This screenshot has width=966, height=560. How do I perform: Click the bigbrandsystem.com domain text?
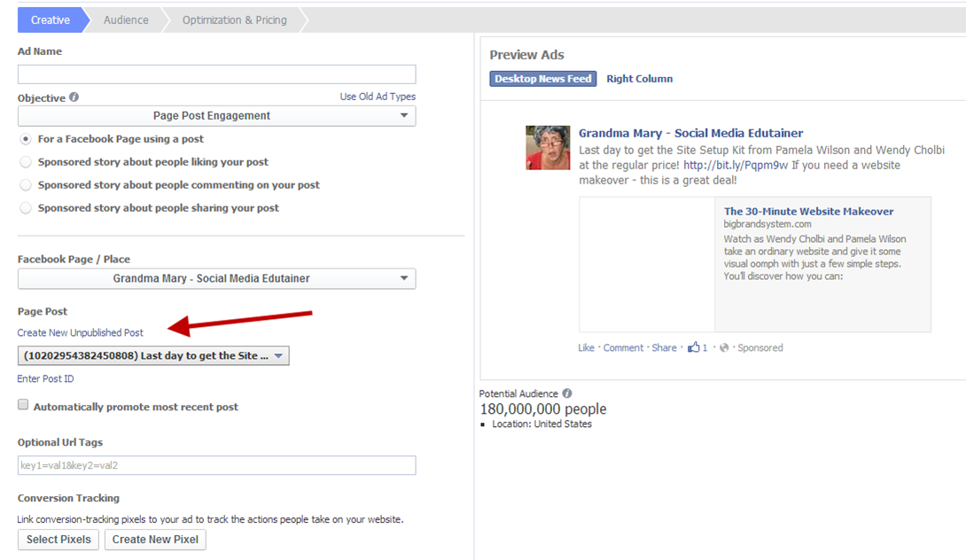(x=767, y=224)
